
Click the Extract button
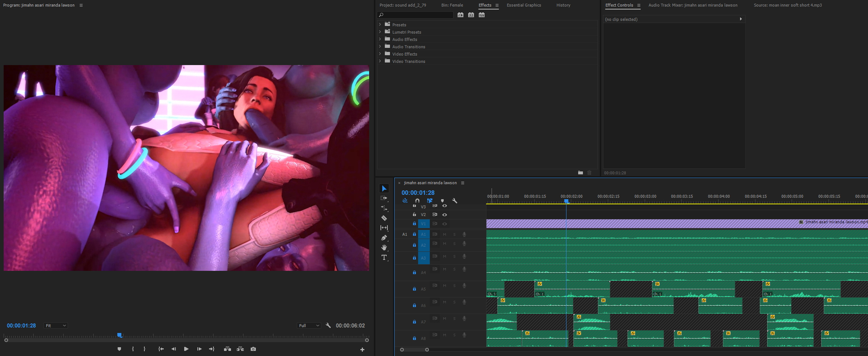[240, 349]
